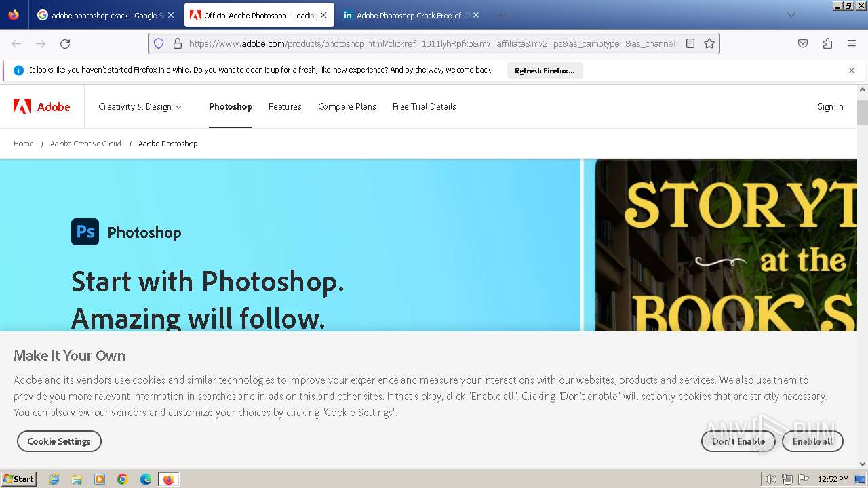The height and width of the screenshot is (488, 868).
Task: Bookmark this page with the star icon
Action: pyautogui.click(x=709, y=43)
